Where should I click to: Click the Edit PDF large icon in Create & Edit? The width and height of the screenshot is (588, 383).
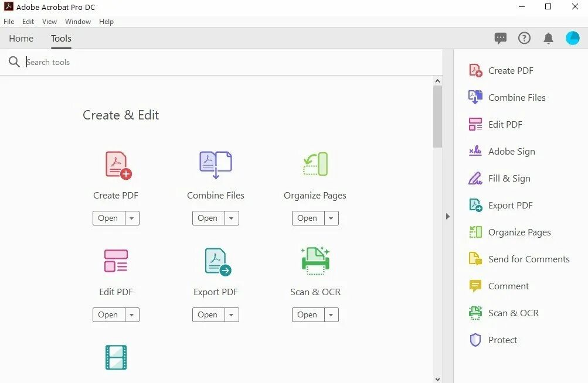(116, 261)
